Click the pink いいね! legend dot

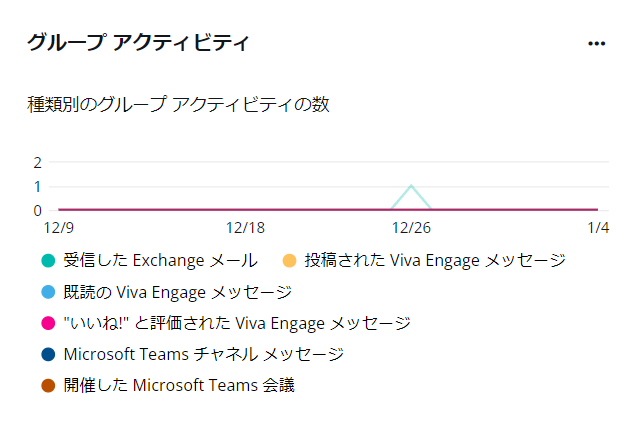(48, 323)
